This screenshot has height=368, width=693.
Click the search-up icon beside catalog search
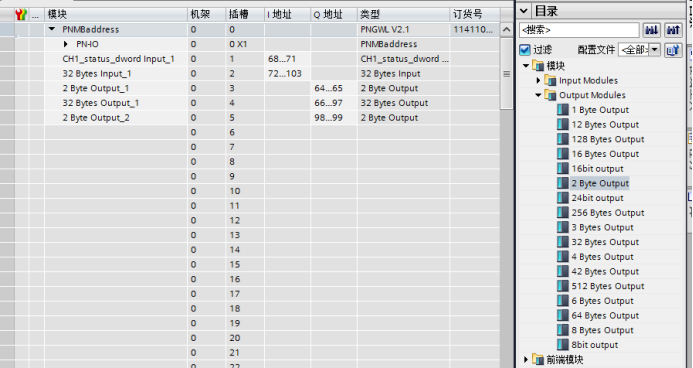(x=673, y=30)
